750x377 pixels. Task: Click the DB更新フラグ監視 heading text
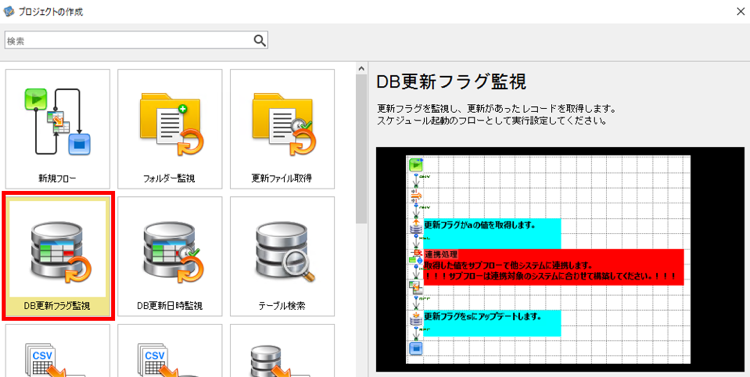[452, 82]
